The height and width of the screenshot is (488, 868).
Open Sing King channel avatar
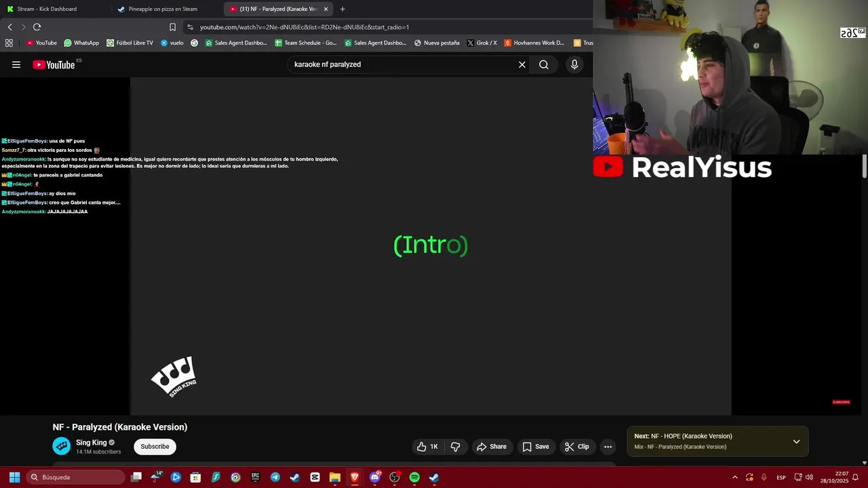coord(61,446)
